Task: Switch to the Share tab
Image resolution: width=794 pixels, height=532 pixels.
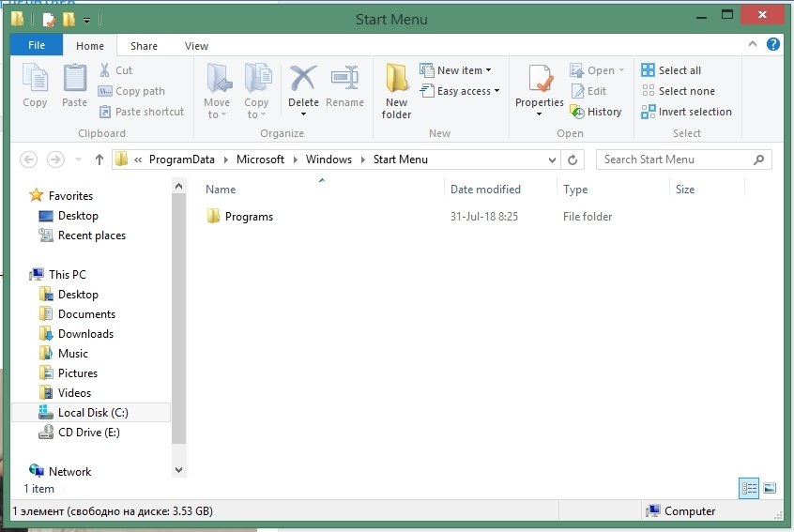Action: coord(144,46)
